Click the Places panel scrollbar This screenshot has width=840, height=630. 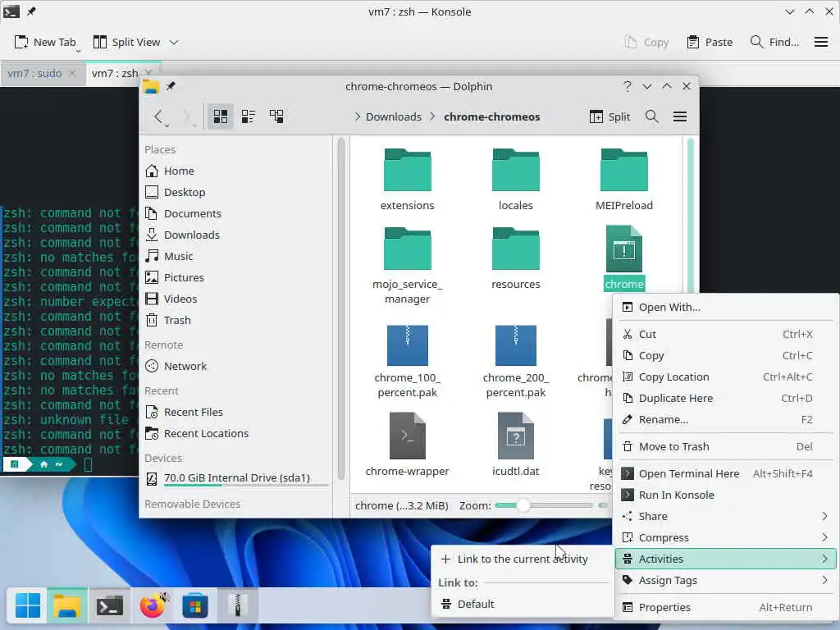tap(341, 308)
